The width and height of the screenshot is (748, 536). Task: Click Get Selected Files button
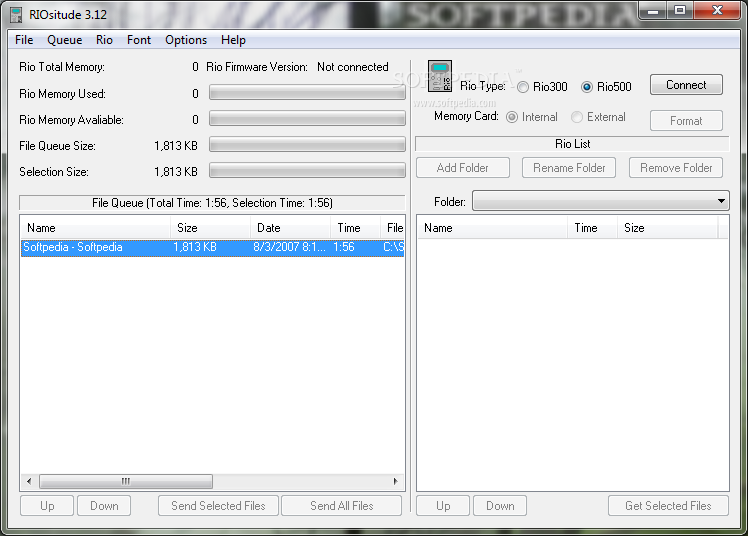(x=668, y=505)
